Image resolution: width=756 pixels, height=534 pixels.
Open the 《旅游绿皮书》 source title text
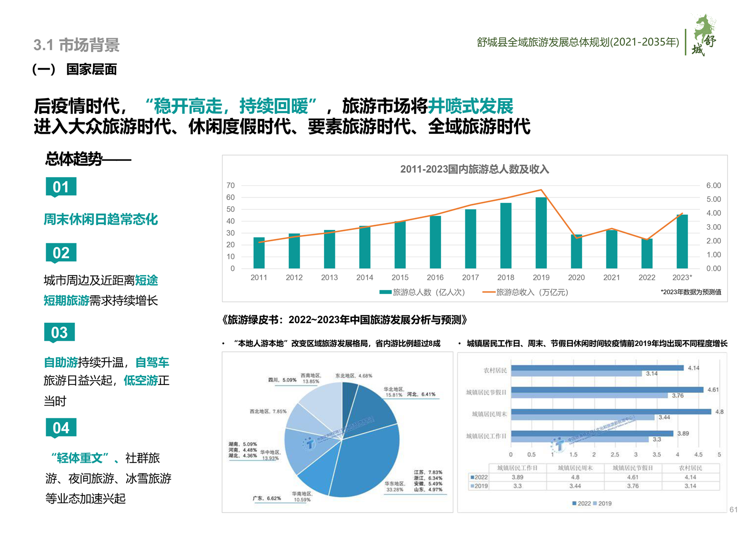[344, 320]
